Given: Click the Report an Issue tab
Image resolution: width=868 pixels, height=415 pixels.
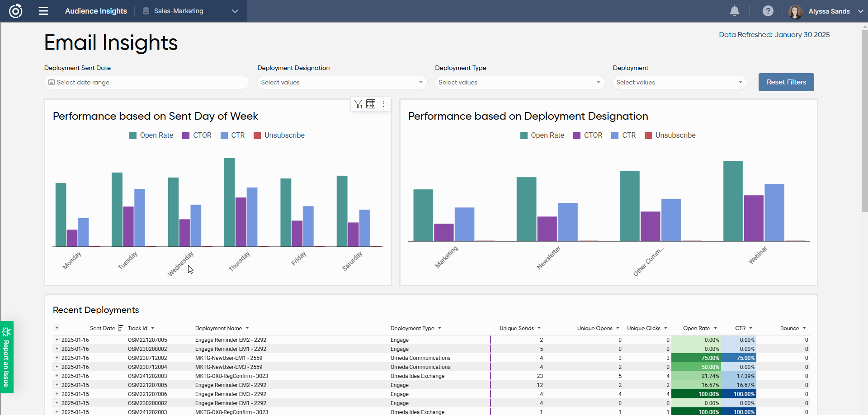Looking at the screenshot, I should pyautogui.click(x=6, y=357).
